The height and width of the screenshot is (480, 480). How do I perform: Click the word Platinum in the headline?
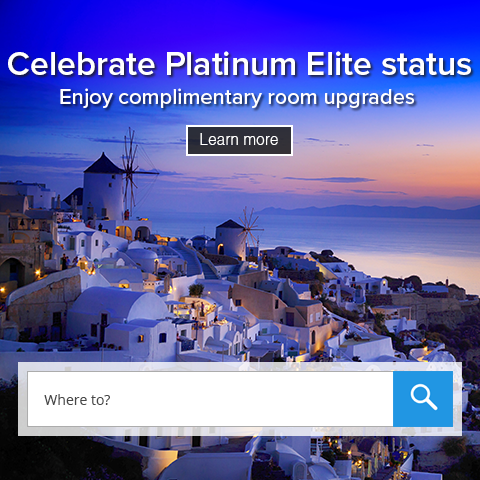point(231,64)
